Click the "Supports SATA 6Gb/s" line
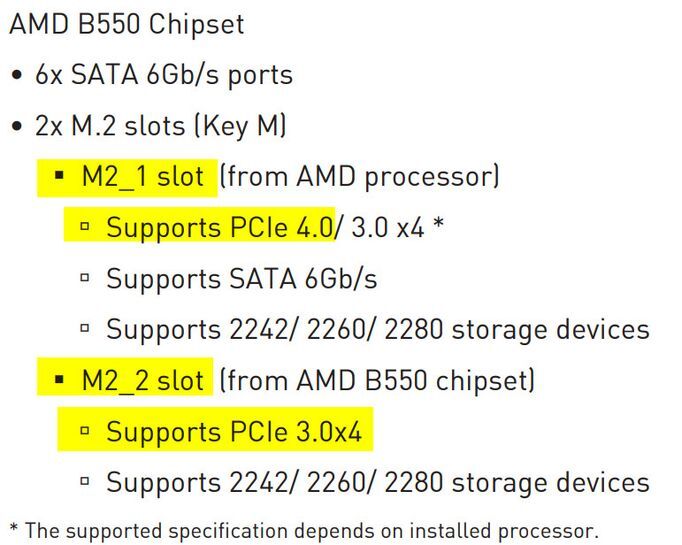 241,278
